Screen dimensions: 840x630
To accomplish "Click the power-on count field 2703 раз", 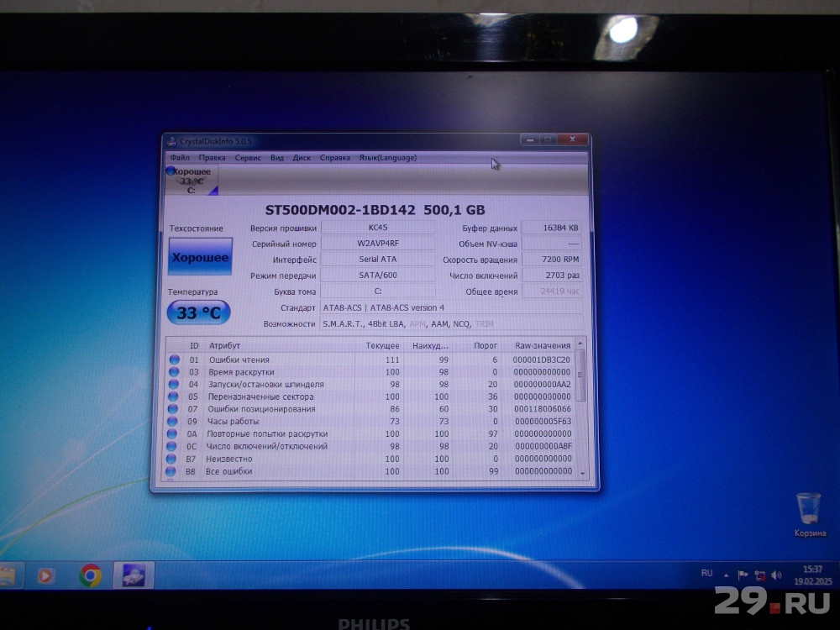I will click(x=552, y=276).
